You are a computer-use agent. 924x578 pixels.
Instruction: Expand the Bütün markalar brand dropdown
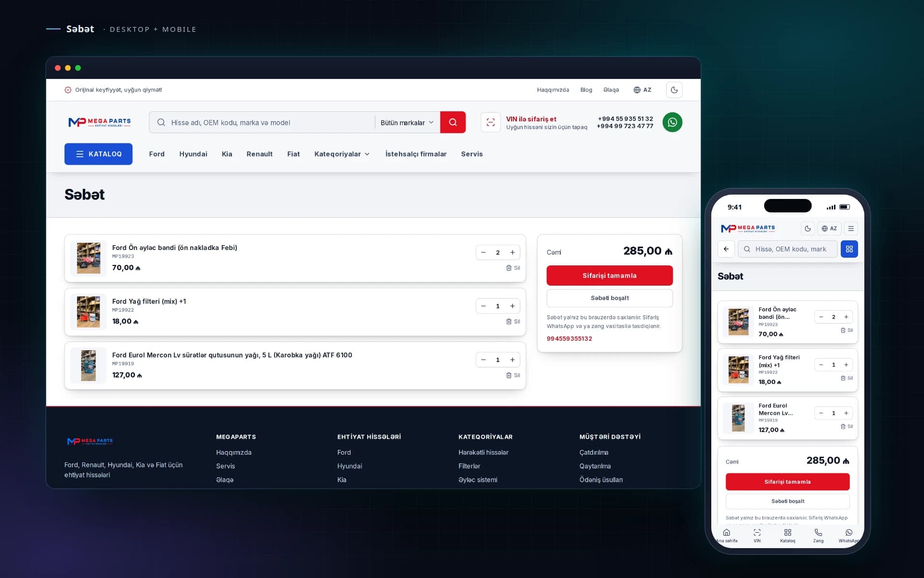tap(407, 122)
